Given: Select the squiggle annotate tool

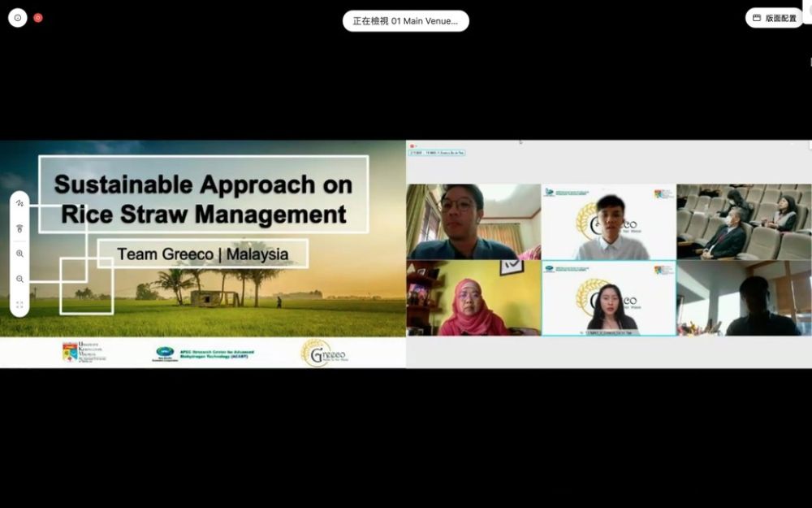Looking at the screenshot, I should coord(19,203).
